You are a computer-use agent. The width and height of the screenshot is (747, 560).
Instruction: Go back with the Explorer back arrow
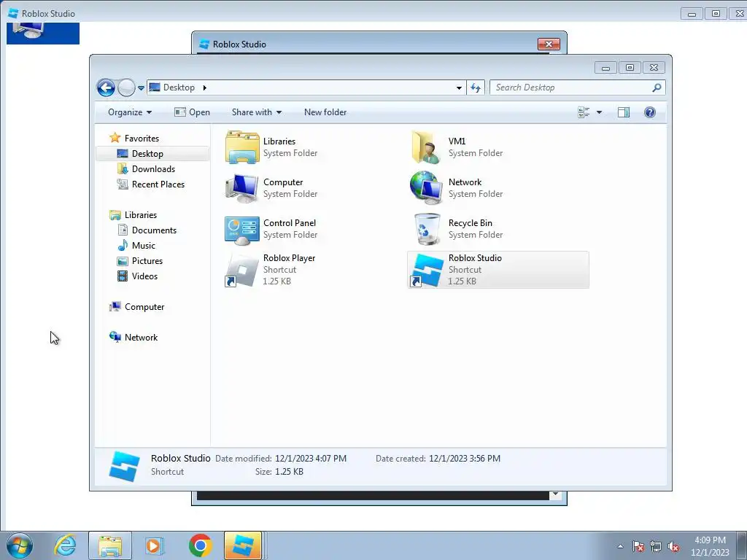106,87
